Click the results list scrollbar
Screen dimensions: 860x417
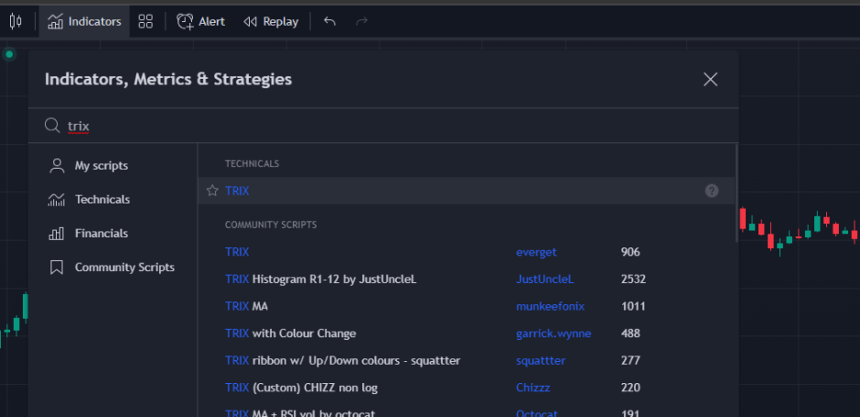point(737,190)
